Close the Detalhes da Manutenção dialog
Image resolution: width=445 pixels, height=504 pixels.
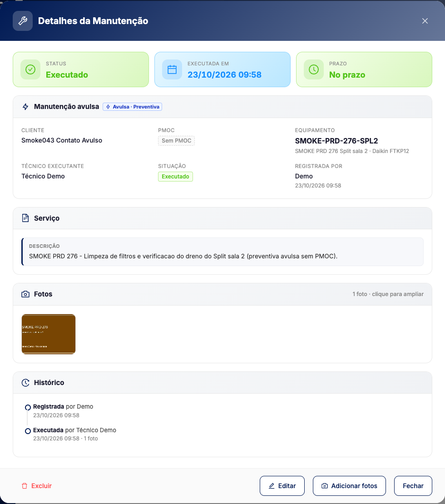[x=425, y=21]
